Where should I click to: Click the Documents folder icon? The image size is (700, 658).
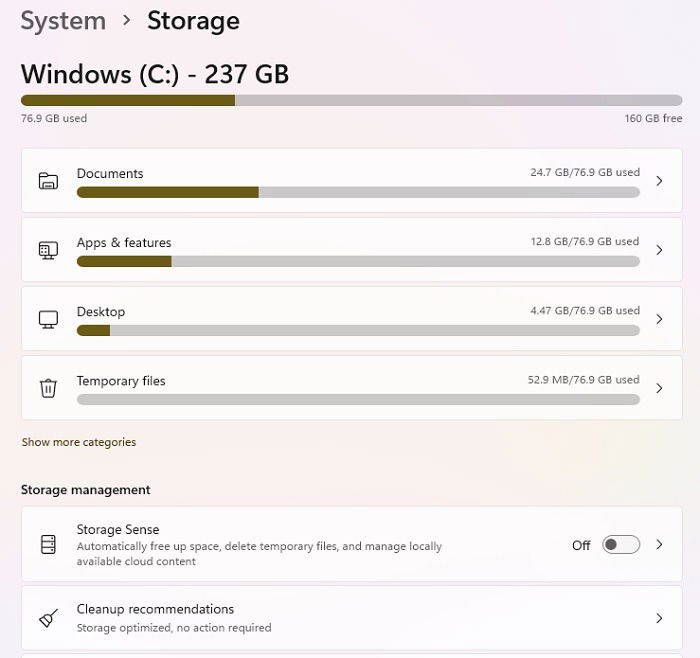48,181
